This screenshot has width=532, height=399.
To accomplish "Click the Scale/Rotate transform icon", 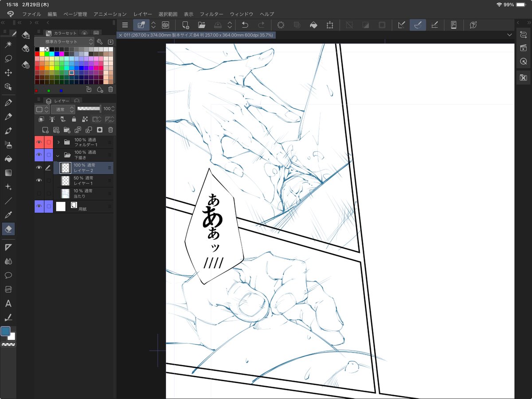I will tap(329, 25).
